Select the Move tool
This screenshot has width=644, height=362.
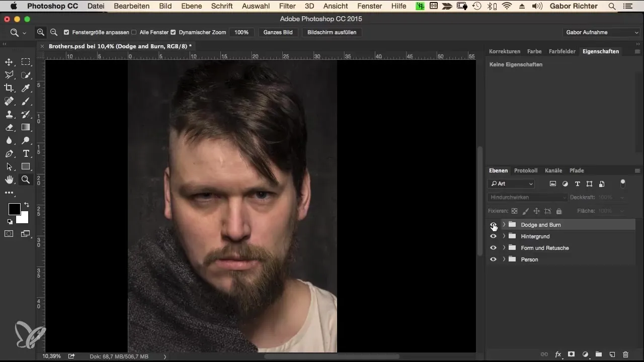click(9, 62)
